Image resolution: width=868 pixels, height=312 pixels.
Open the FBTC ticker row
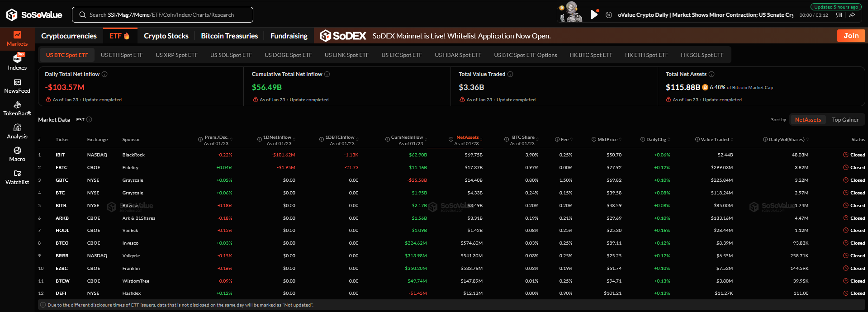pos(451,167)
